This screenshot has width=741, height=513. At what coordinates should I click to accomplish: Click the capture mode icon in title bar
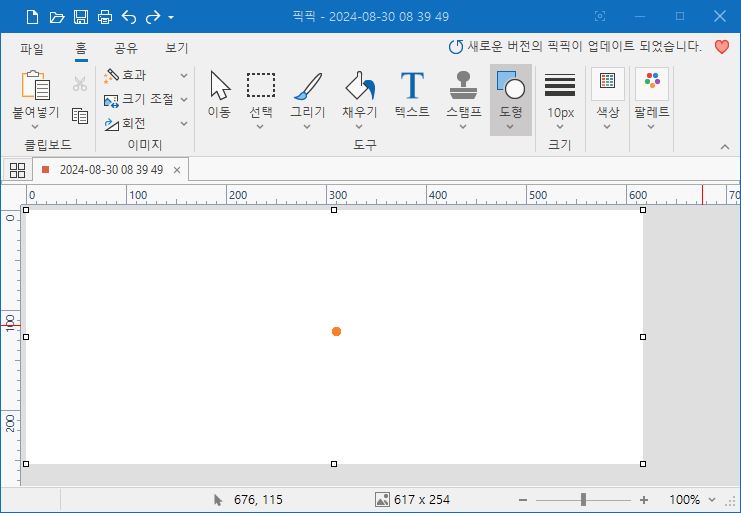pos(600,17)
